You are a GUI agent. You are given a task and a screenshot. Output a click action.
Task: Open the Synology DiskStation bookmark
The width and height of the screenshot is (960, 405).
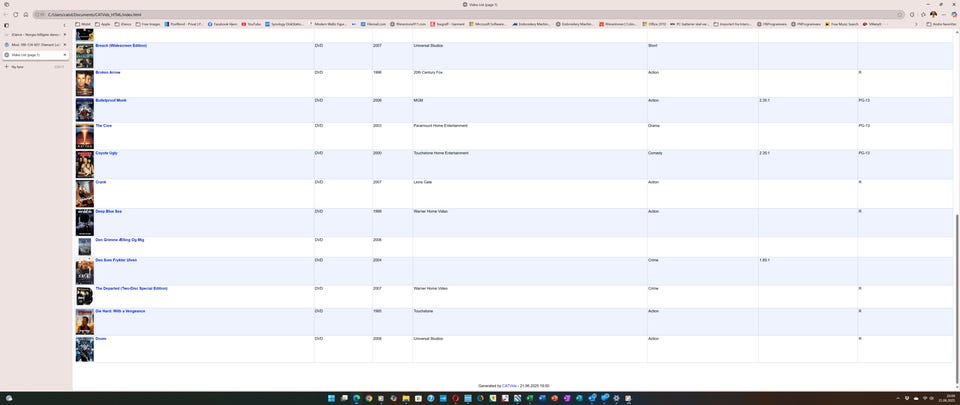[284, 24]
